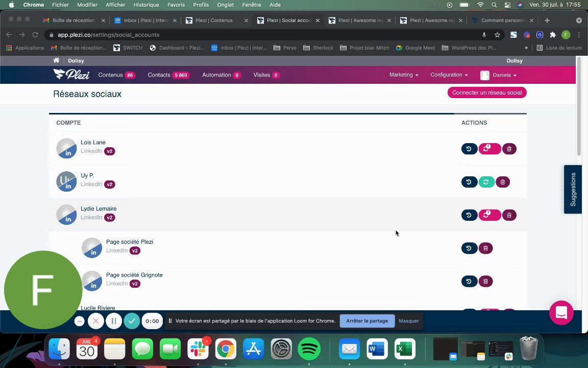This screenshot has height=368, width=588.
Task: Click Masquer link in sharing bar
Action: [409, 321]
